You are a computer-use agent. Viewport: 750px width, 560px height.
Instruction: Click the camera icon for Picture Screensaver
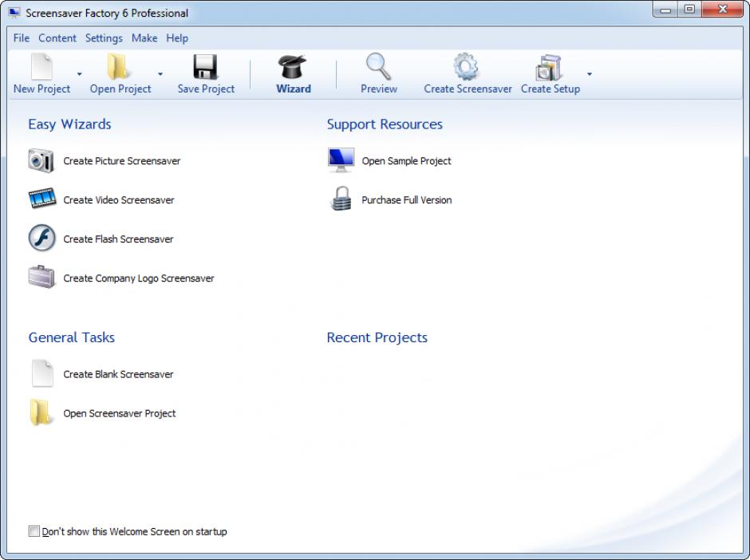point(41,160)
